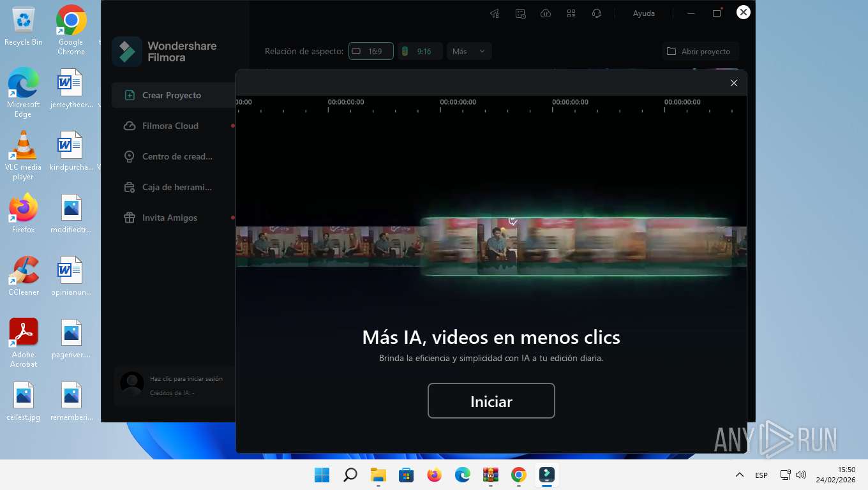Open Filmora Cloud in sidebar
The height and width of the screenshot is (490, 868).
click(x=173, y=126)
